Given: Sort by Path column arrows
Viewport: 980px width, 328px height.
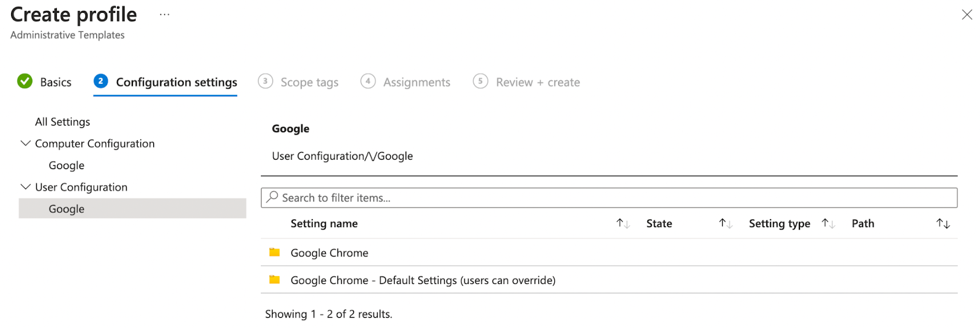Looking at the screenshot, I should [943, 223].
